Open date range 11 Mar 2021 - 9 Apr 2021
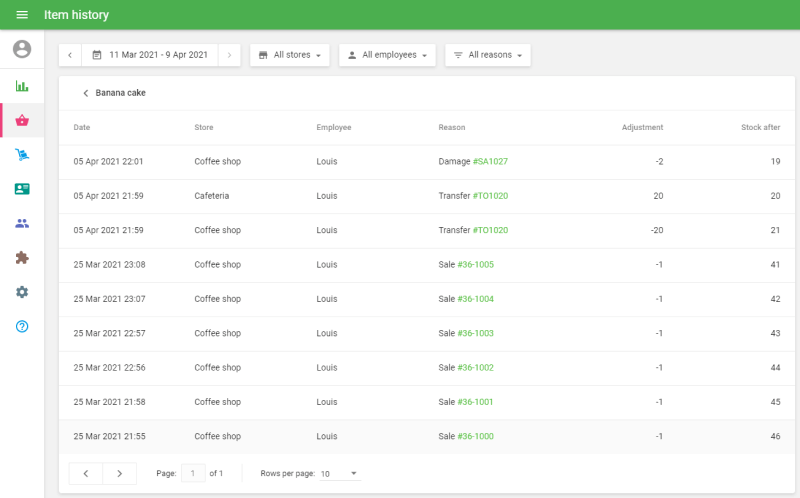This screenshot has height=498, width=800. click(150, 55)
